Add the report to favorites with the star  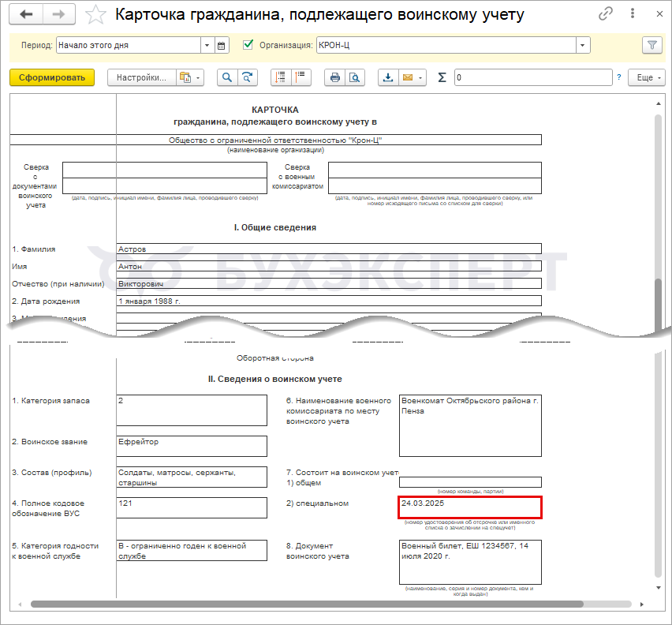(95, 14)
